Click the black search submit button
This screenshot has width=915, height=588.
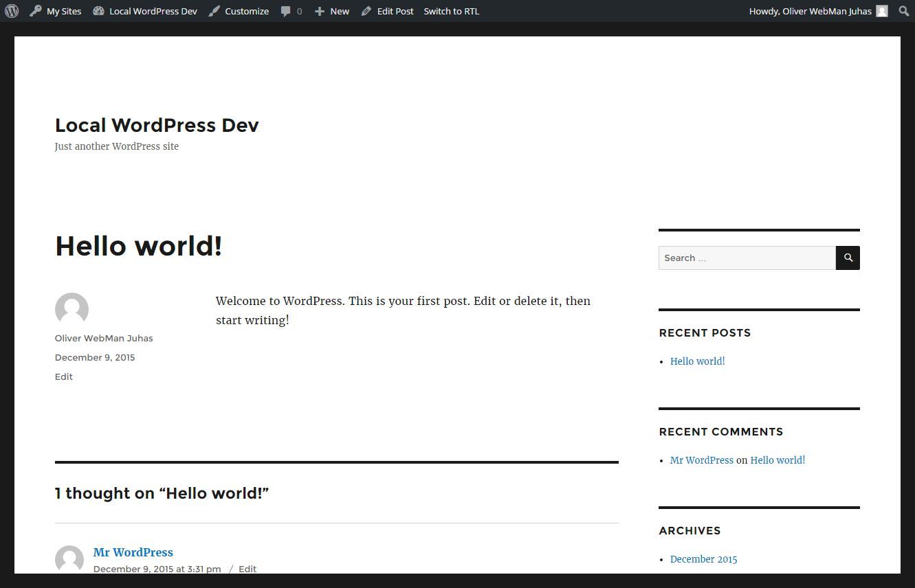coord(848,258)
